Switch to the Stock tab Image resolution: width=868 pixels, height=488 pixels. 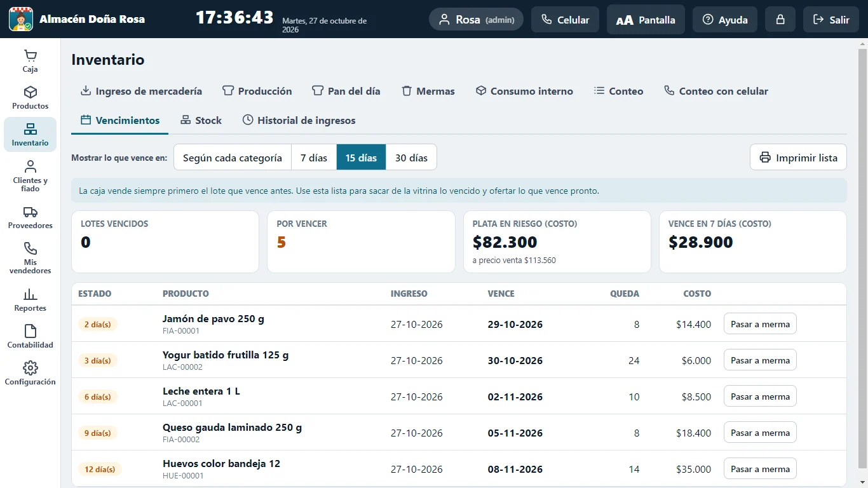coord(201,120)
